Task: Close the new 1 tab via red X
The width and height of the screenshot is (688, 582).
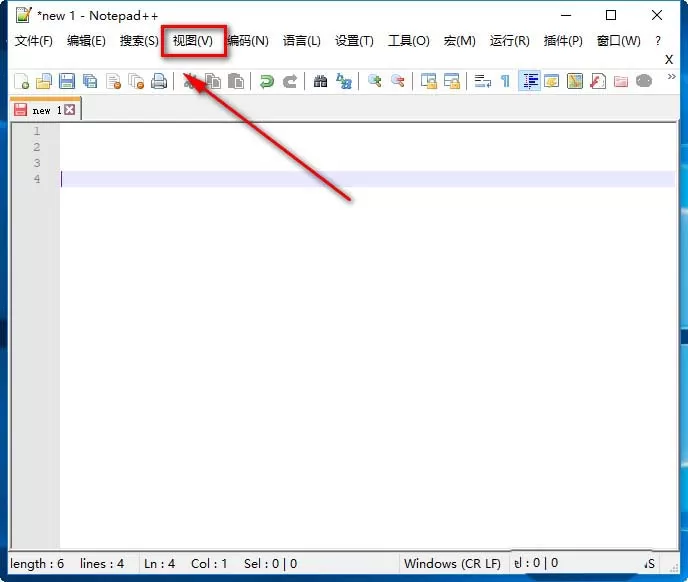Action: click(69, 110)
